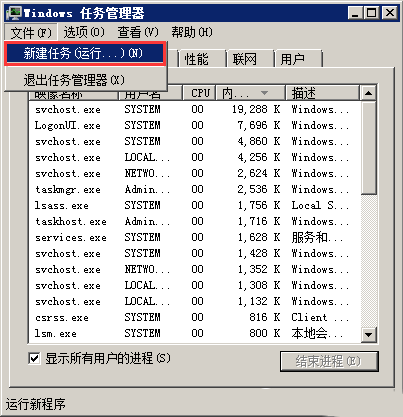This screenshot has width=403, height=417.
Task: Select svchost.exe row using 1,352 K
Action: click(195, 269)
